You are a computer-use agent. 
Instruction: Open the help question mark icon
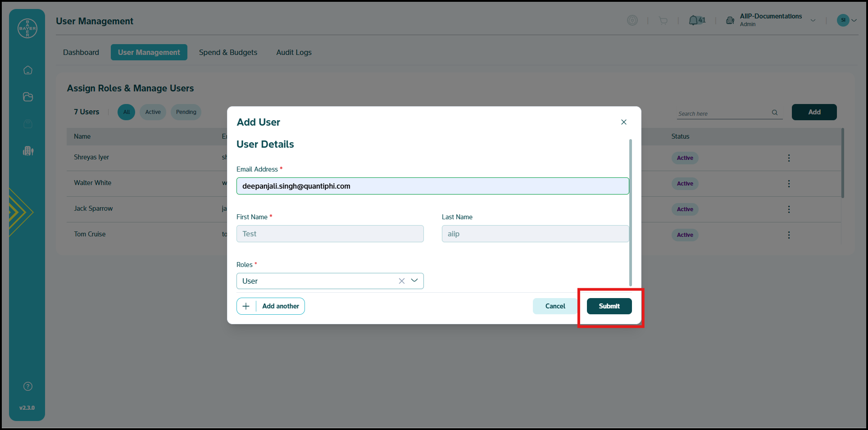click(x=28, y=386)
